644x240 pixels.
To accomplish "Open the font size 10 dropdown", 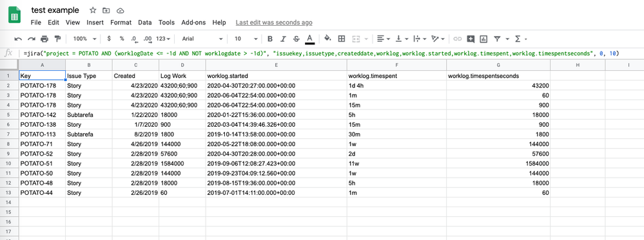I will [246, 39].
